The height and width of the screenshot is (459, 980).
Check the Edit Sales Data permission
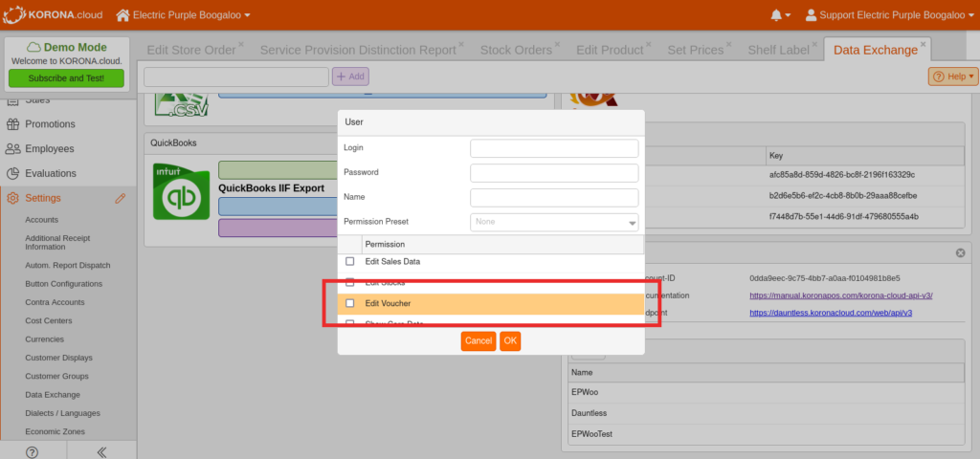350,262
